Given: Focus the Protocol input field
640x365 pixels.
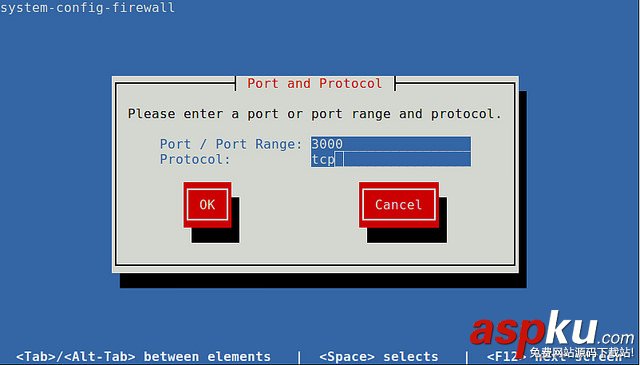Looking at the screenshot, I should (391, 159).
